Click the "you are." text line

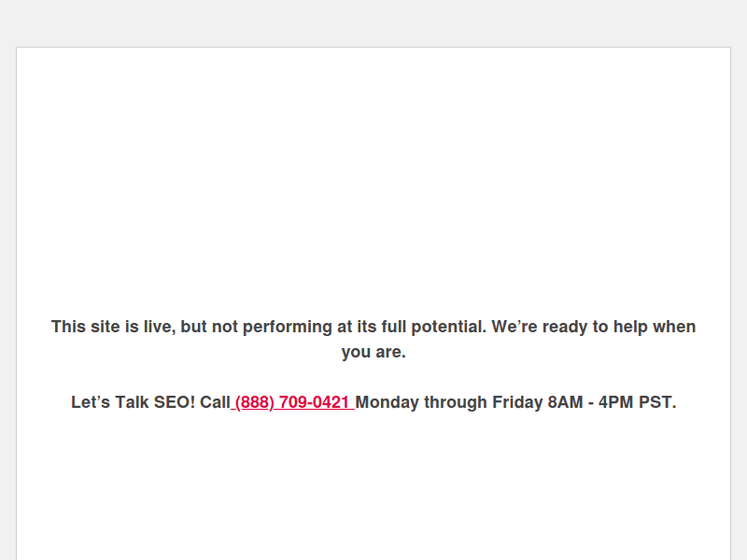coord(373,353)
